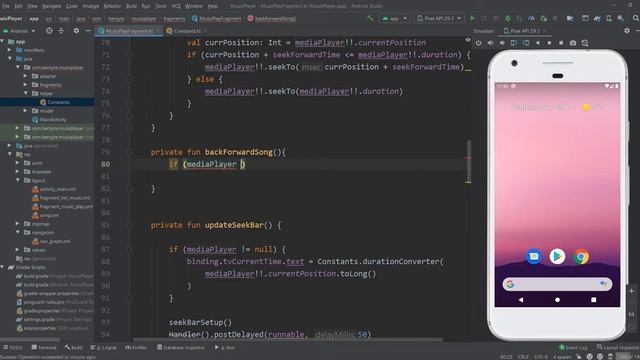Open emulator panel settings gear

[627, 31]
